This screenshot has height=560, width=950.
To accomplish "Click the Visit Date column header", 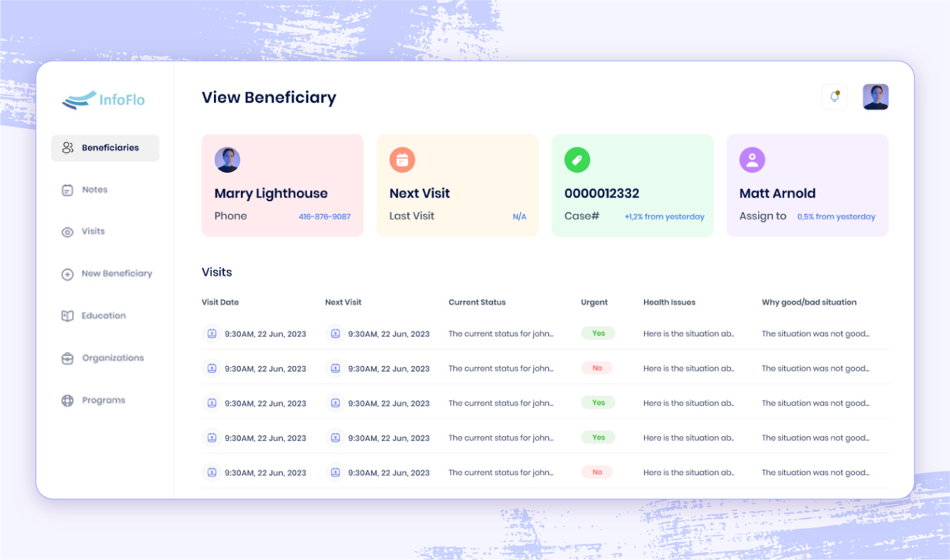I will [x=220, y=302].
